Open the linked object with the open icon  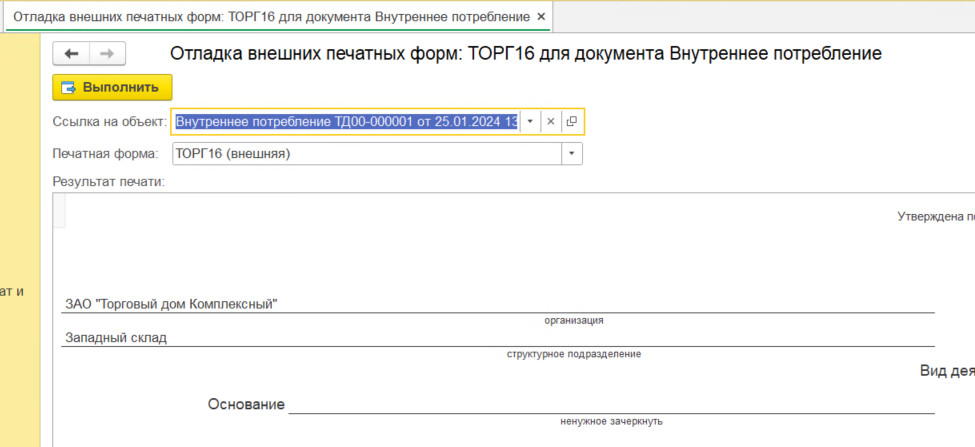[572, 122]
